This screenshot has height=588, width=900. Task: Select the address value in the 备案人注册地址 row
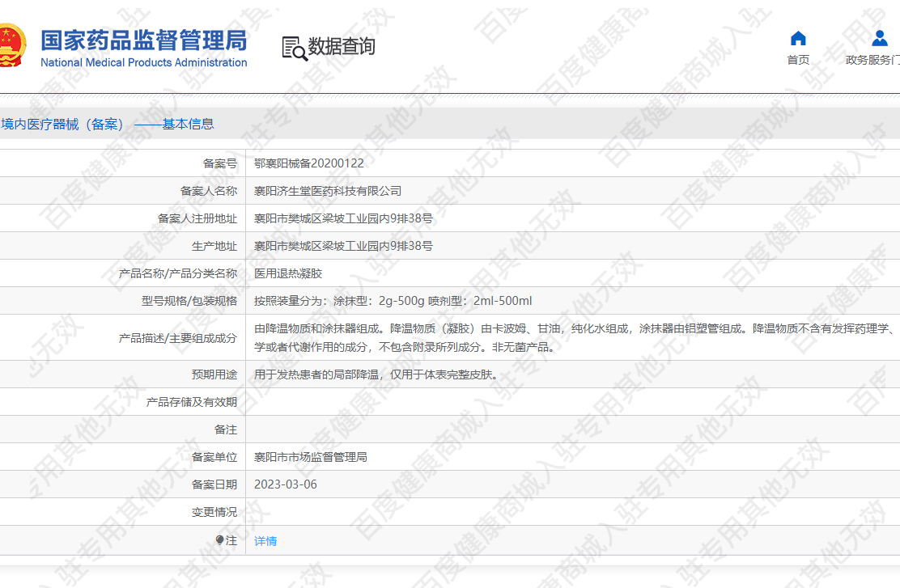(x=343, y=218)
